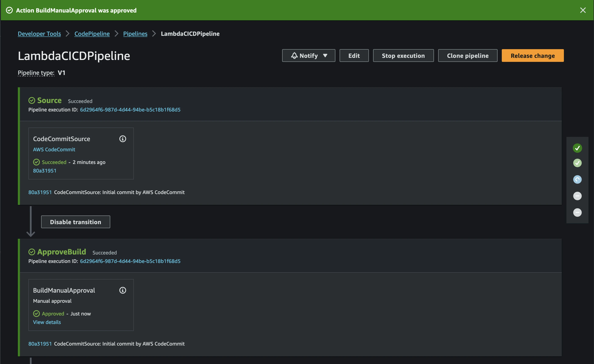
Task: Click the Release change button
Action: (533, 56)
